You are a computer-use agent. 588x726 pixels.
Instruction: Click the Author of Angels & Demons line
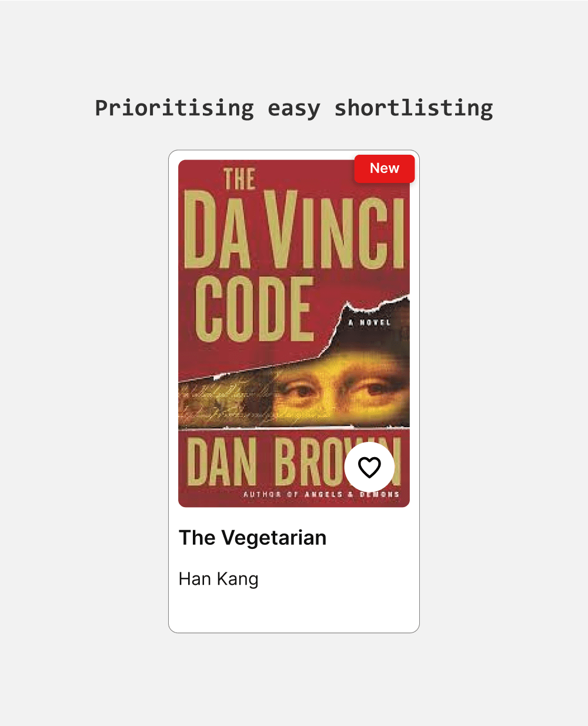tap(322, 494)
